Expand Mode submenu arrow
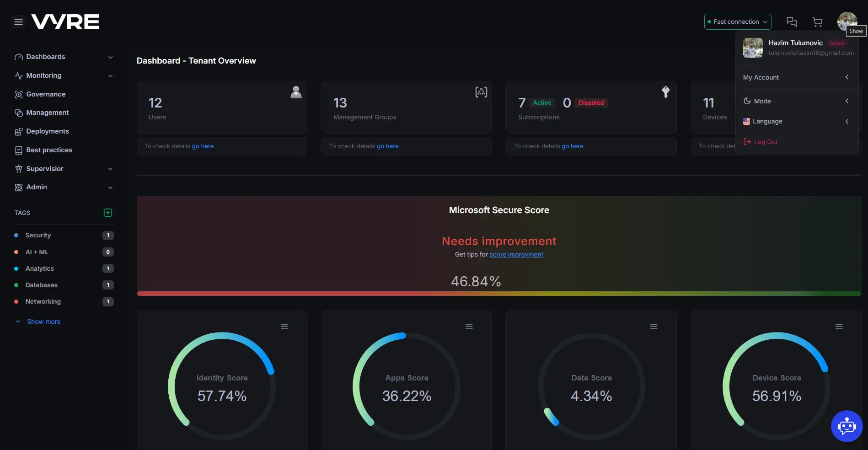 click(847, 101)
